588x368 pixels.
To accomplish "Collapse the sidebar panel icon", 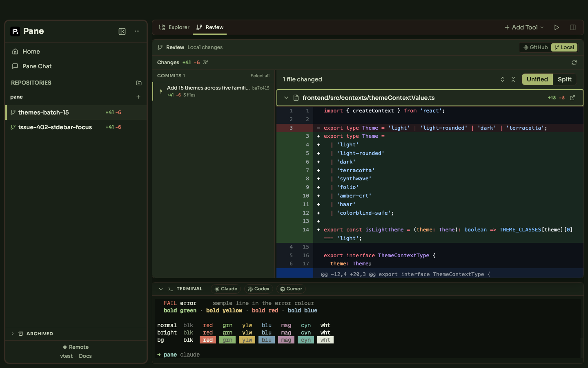I will [x=122, y=31].
